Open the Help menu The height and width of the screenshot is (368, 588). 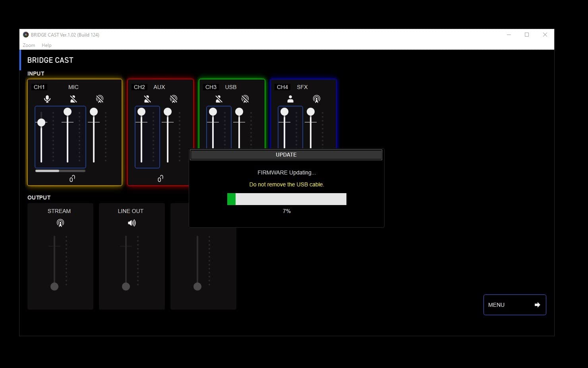(46, 45)
